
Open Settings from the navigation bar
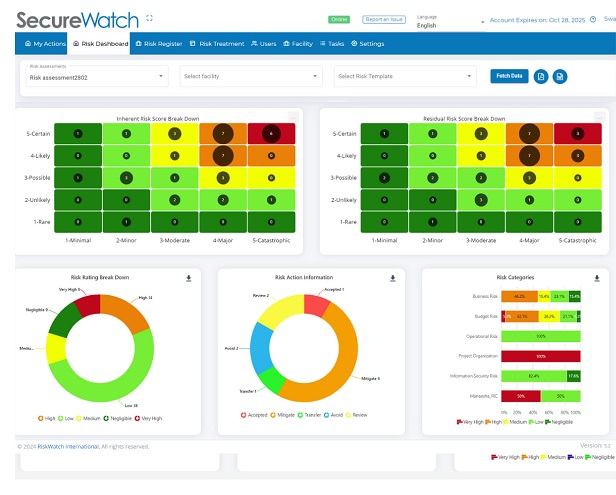pos(367,44)
